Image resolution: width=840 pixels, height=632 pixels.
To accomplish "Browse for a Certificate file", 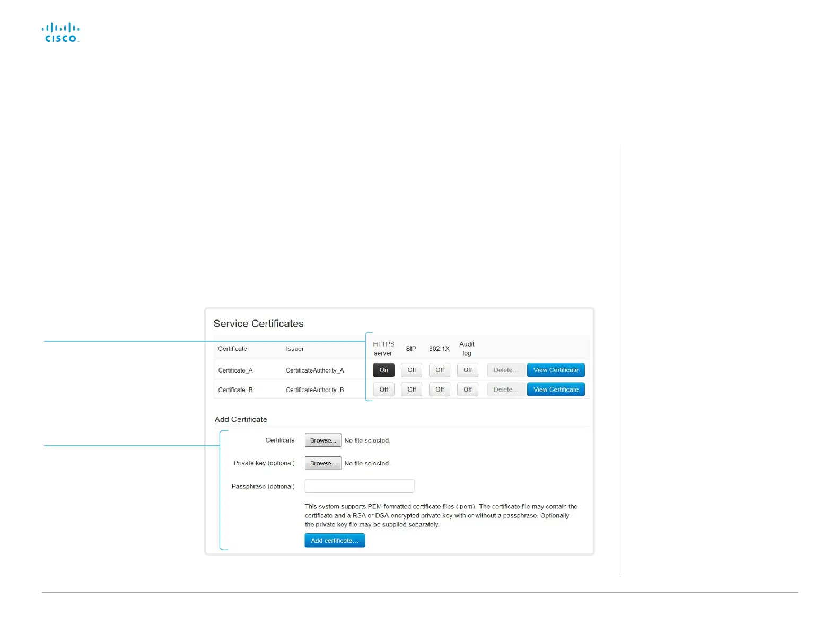I will coord(323,440).
